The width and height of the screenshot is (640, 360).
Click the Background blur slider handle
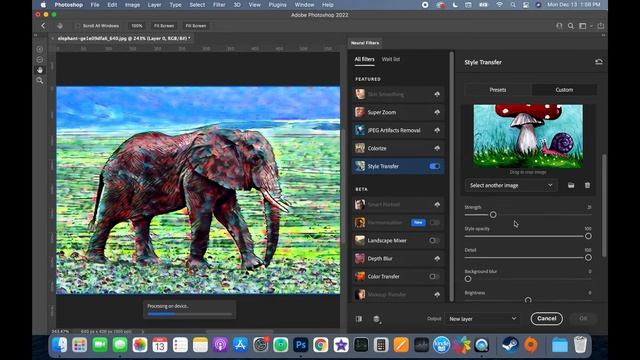tap(468, 279)
